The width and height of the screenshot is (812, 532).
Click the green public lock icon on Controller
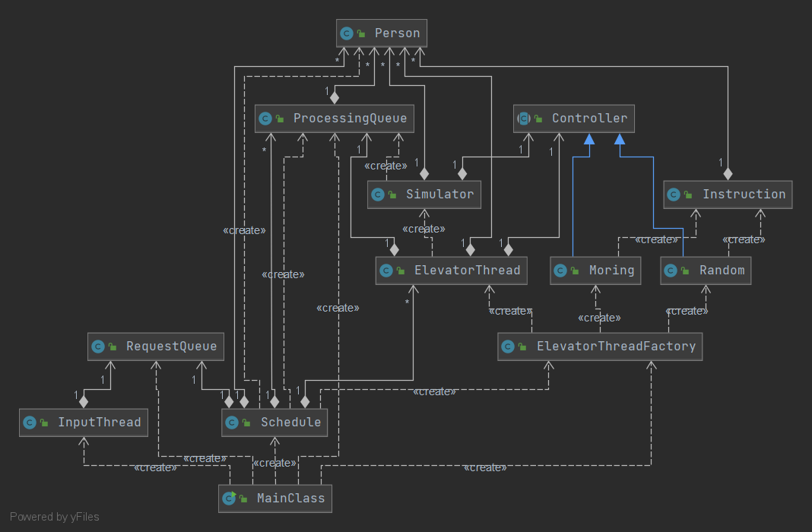538,119
